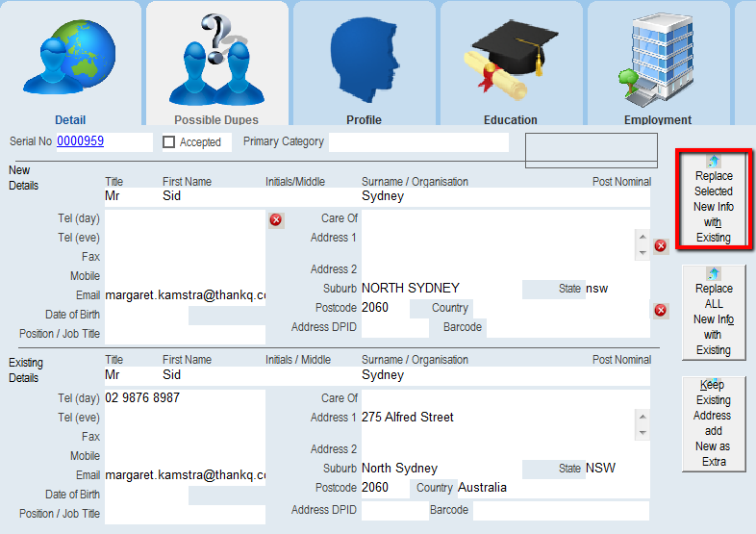Click Replace Selected New Info with Existing
The height and width of the screenshot is (534, 756).
714,200
